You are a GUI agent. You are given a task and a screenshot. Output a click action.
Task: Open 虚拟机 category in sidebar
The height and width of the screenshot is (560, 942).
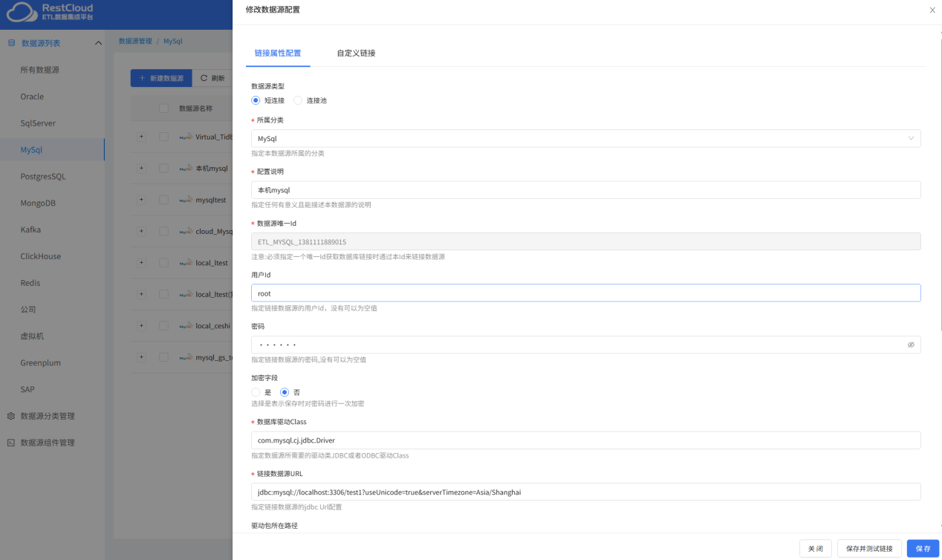[32, 336]
